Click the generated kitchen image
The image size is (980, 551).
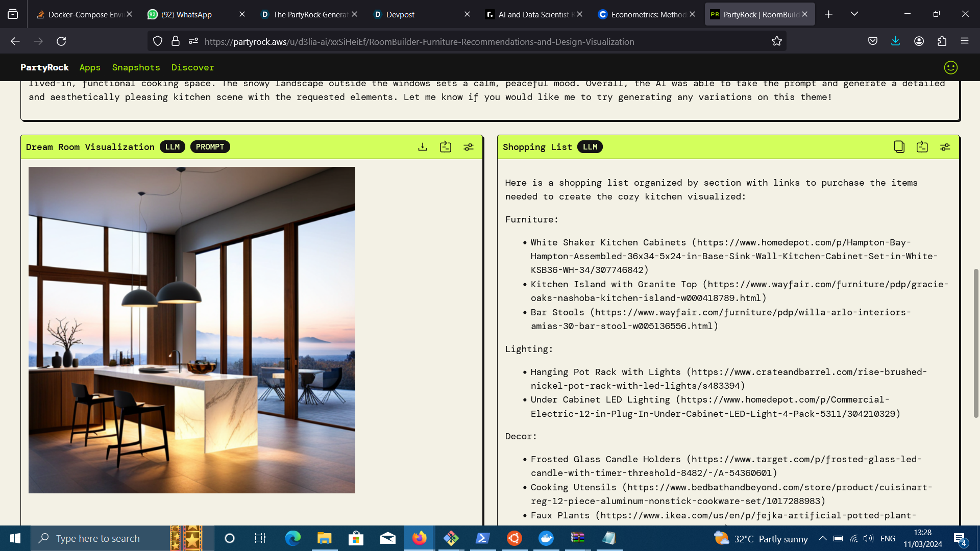point(192,330)
